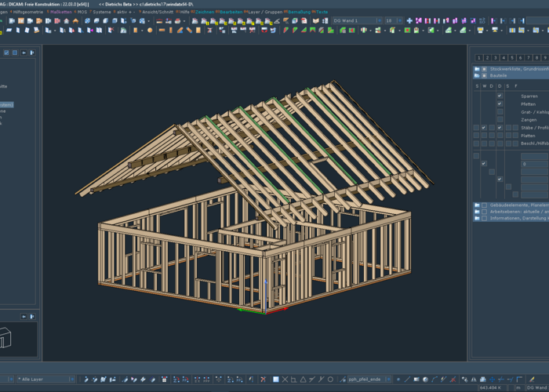Click the brown roof truss icon

pyautogui.click(x=75, y=21)
